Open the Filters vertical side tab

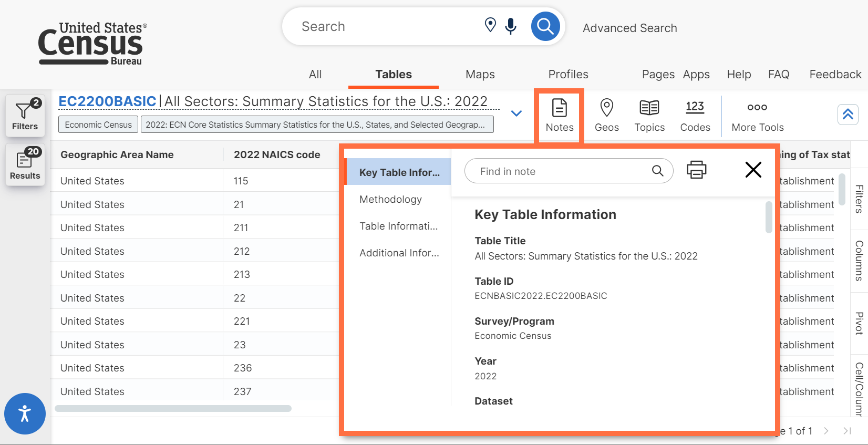point(859,199)
